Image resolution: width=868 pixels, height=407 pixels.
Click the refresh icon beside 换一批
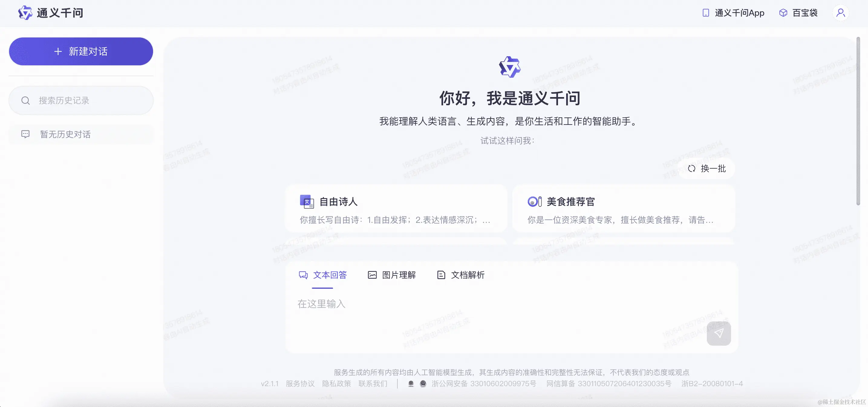pyautogui.click(x=692, y=168)
